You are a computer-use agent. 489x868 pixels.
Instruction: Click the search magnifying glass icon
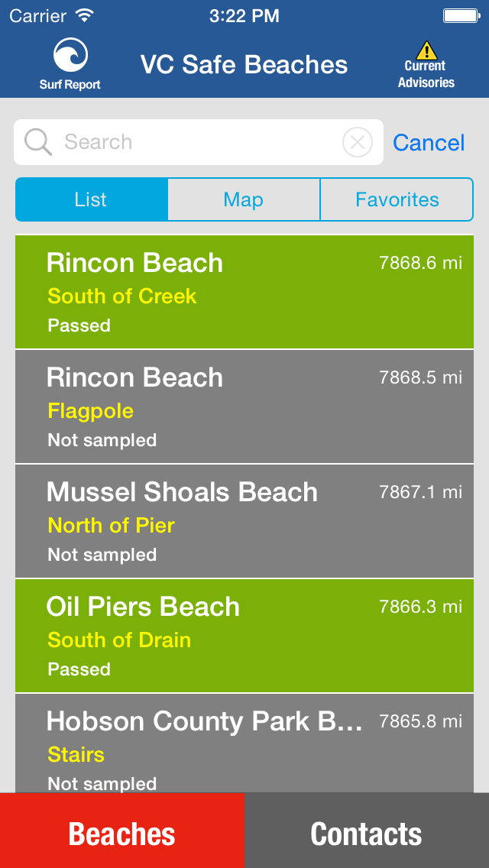37,142
